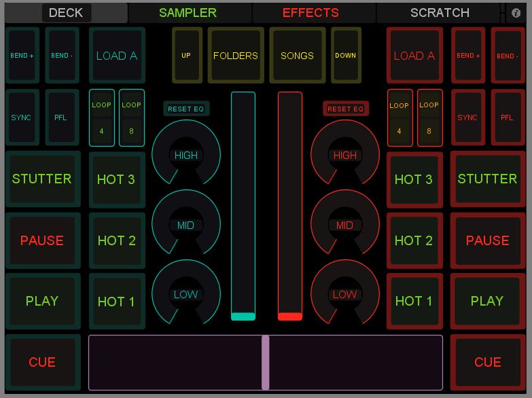Trigger HOT 2 on teal deck
532x398 pixels.
[x=117, y=240]
